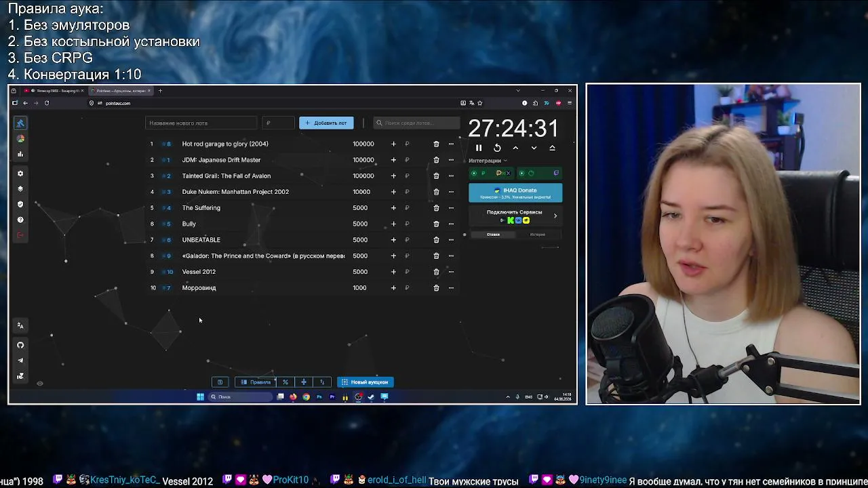This screenshot has height=488, width=868.
Task: Delete the Морровинд lot
Action: 436,288
